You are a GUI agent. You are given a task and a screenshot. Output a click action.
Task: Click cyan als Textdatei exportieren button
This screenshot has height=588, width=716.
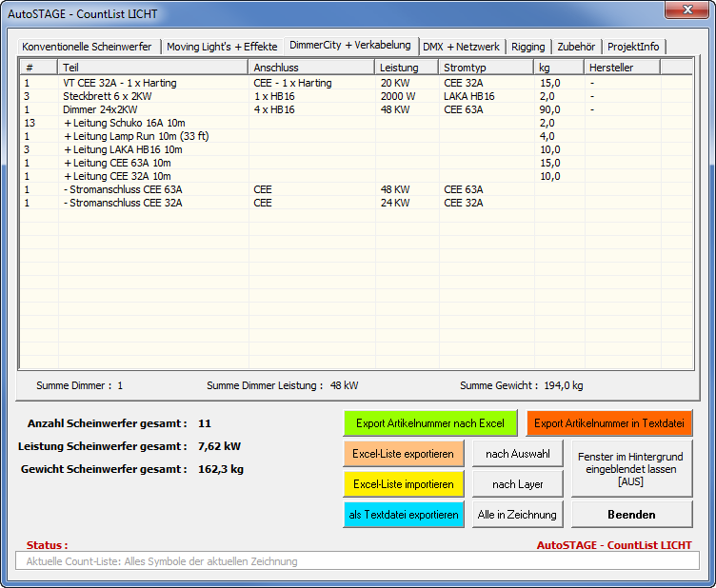click(403, 515)
